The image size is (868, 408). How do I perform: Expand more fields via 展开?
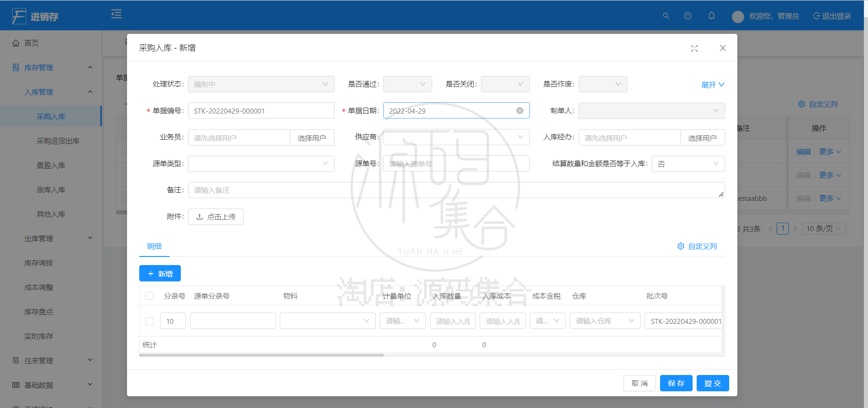712,85
